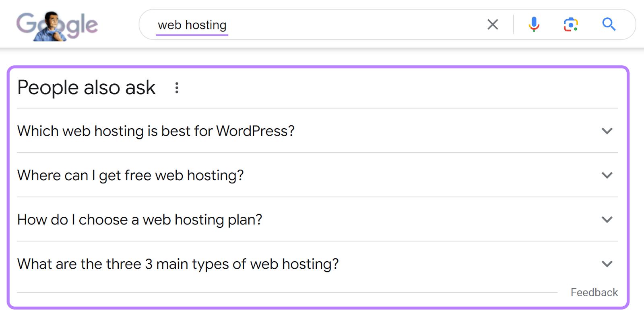
Task: Expand the free web hosting question
Action: tap(607, 175)
